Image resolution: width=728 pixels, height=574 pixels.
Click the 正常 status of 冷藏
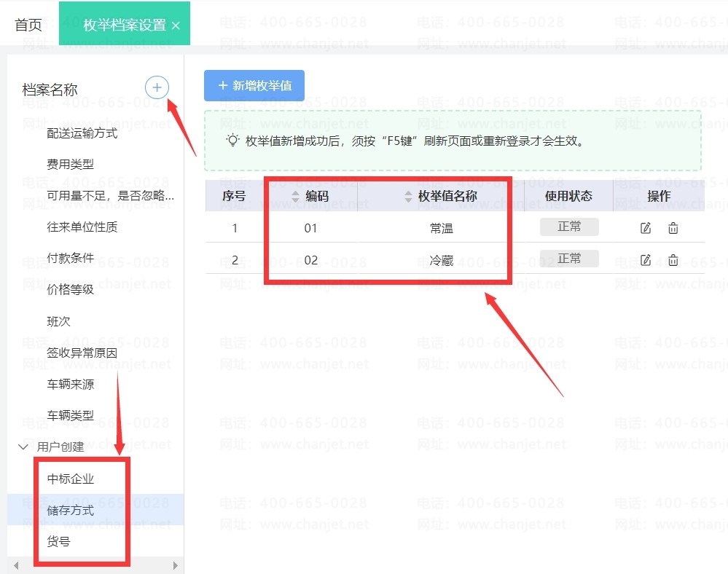569,259
